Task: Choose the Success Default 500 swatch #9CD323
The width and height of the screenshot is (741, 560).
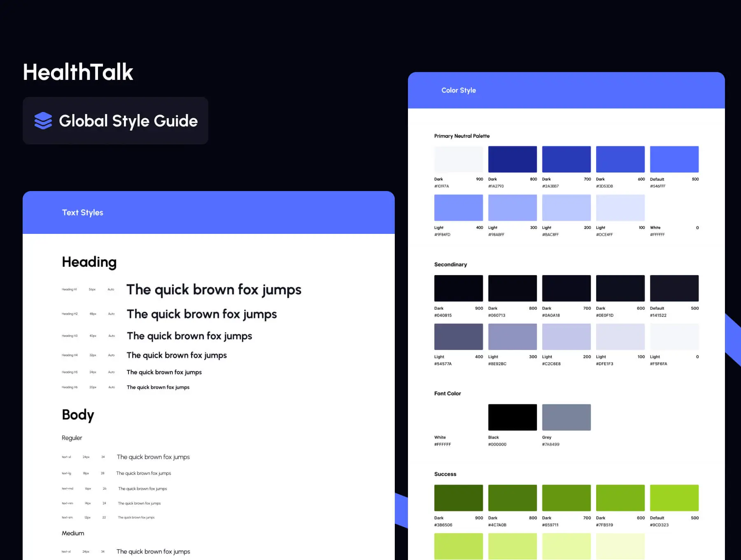Action: [674, 498]
